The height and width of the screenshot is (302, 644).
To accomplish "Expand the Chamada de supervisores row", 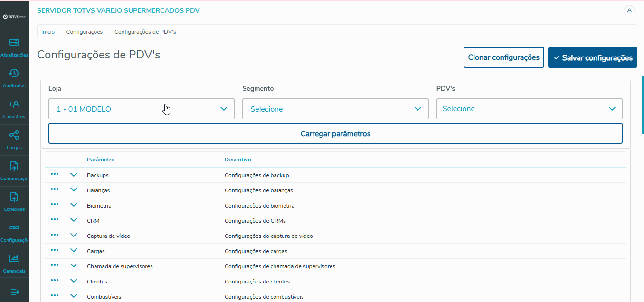I will (74, 266).
